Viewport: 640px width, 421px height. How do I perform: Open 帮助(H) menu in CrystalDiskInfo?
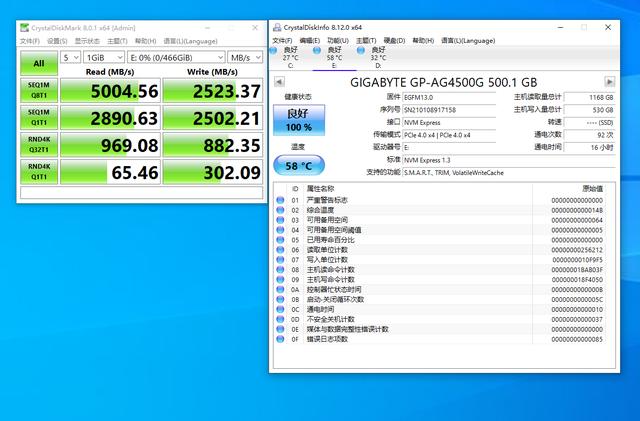click(x=423, y=40)
